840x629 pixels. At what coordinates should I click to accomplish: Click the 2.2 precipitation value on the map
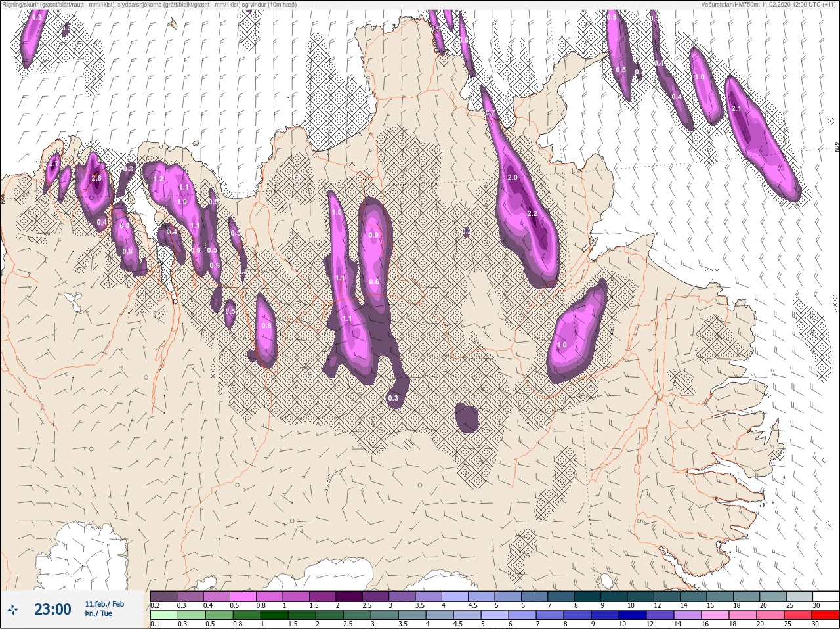(532, 214)
